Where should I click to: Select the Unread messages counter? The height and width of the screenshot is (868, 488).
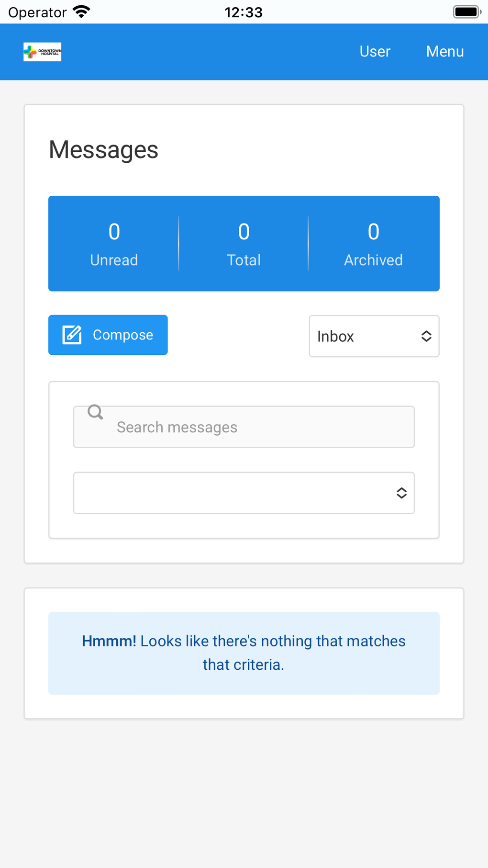pyautogui.click(x=114, y=244)
